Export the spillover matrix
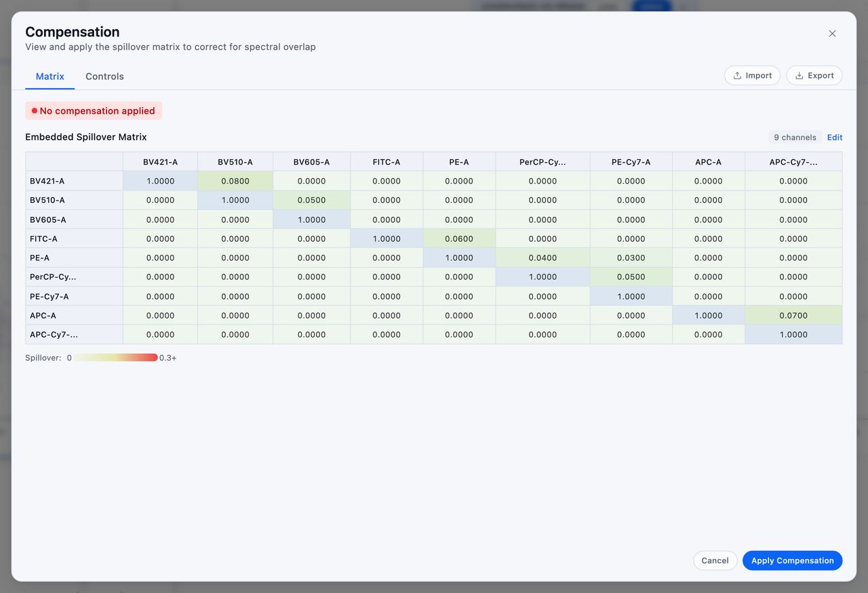 pos(814,75)
